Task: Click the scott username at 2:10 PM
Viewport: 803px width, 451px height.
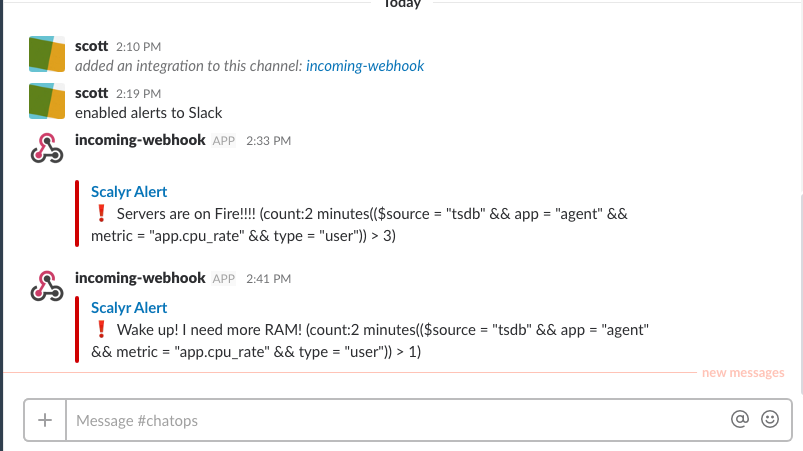Action: (x=91, y=46)
